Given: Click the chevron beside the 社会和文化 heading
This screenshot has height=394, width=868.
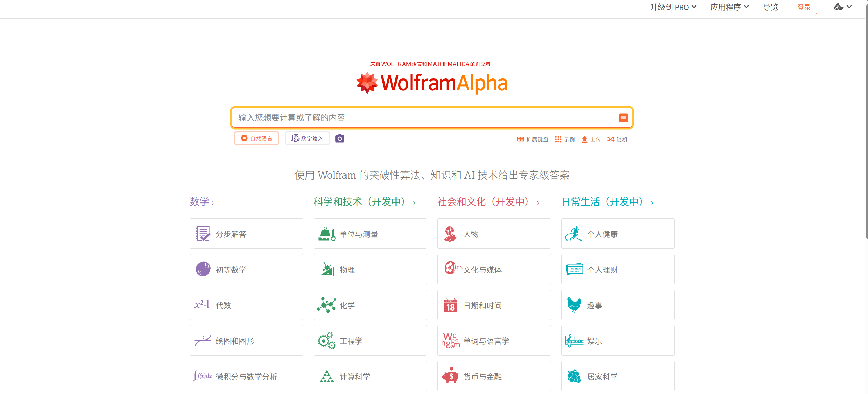Looking at the screenshot, I should click(538, 203).
